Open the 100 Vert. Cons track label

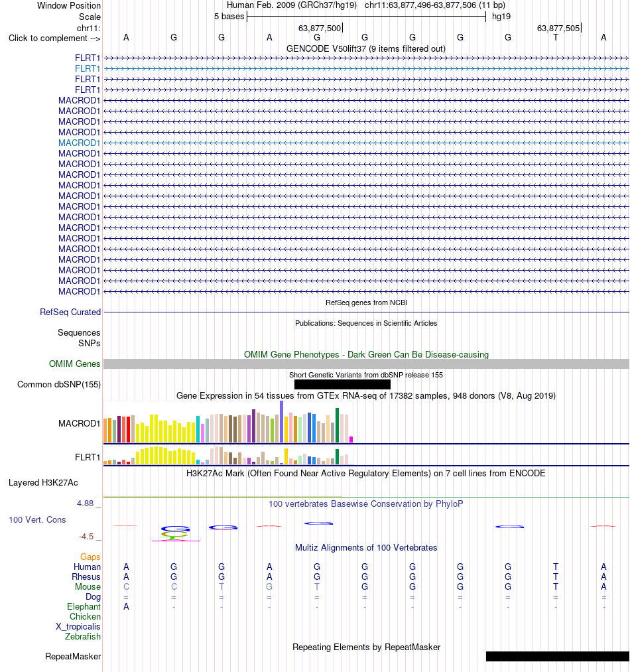pyautogui.click(x=37, y=520)
